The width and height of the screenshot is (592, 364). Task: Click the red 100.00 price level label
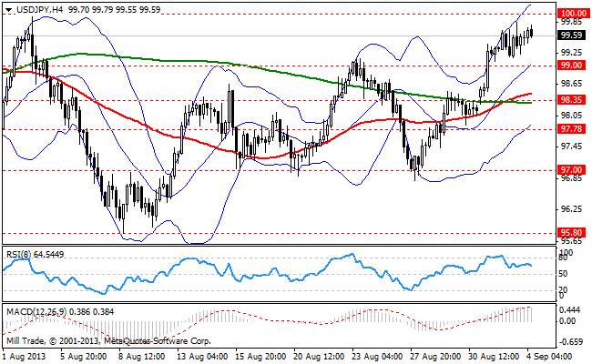tap(574, 14)
